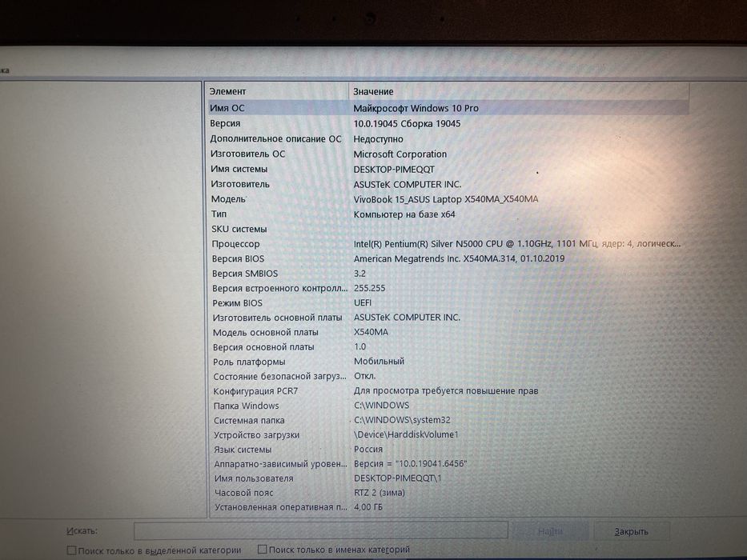Click the search input field next to Искать
This screenshot has width=747, height=560.
320,530
